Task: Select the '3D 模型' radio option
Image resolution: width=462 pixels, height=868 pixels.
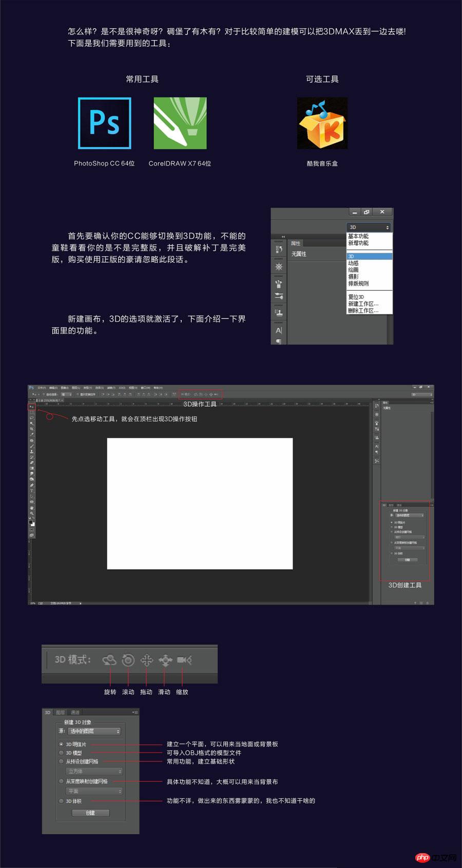Action: 61,753
